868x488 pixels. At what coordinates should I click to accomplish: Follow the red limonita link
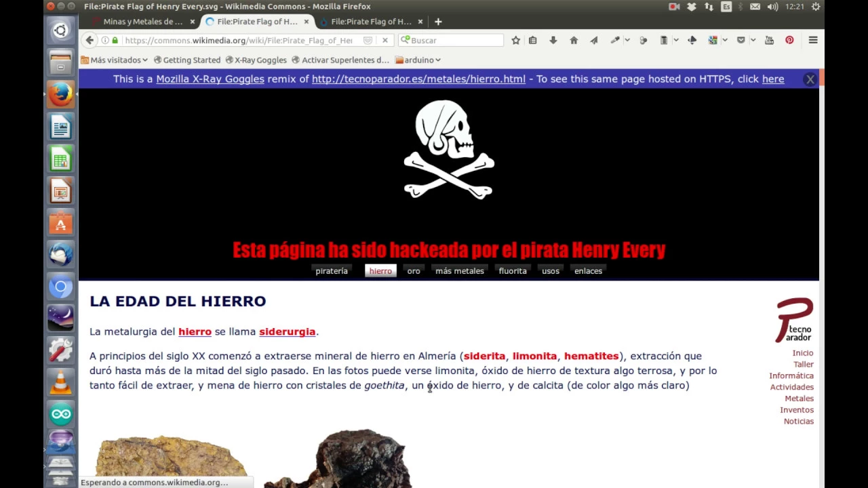click(534, 356)
